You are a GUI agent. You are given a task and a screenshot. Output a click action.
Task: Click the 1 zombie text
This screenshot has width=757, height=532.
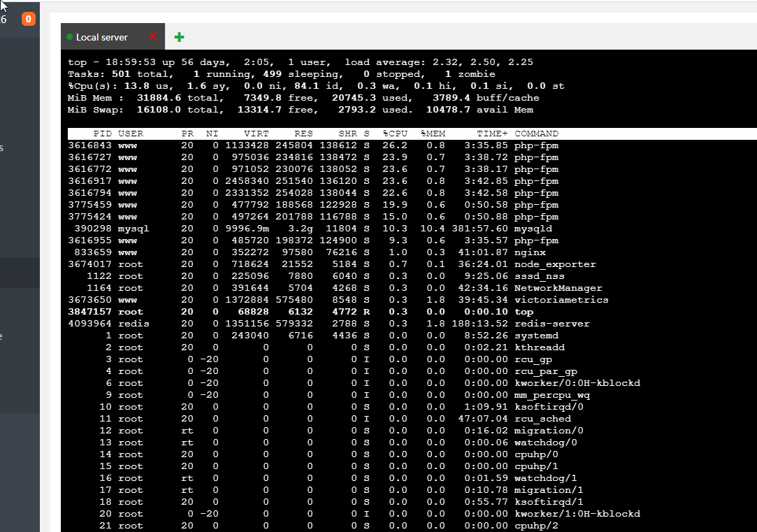[470, 74]
